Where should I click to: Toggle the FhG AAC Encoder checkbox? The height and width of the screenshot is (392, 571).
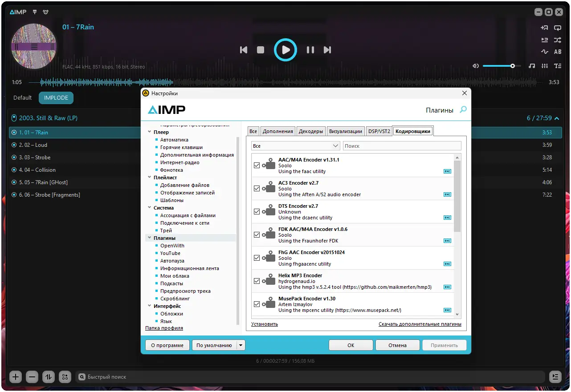click(x=257, y=258)
